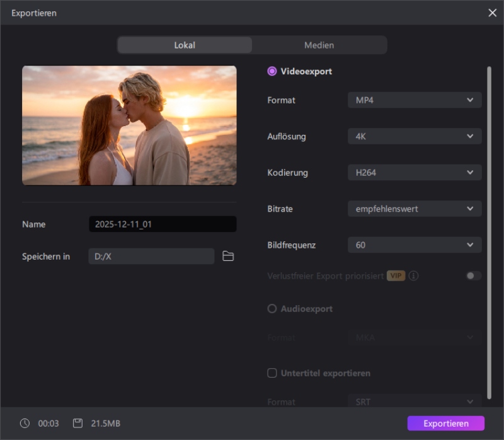This screenshot has height=440, width=504.
Task: Click the file size disk icon
Action: click(77, 423)
